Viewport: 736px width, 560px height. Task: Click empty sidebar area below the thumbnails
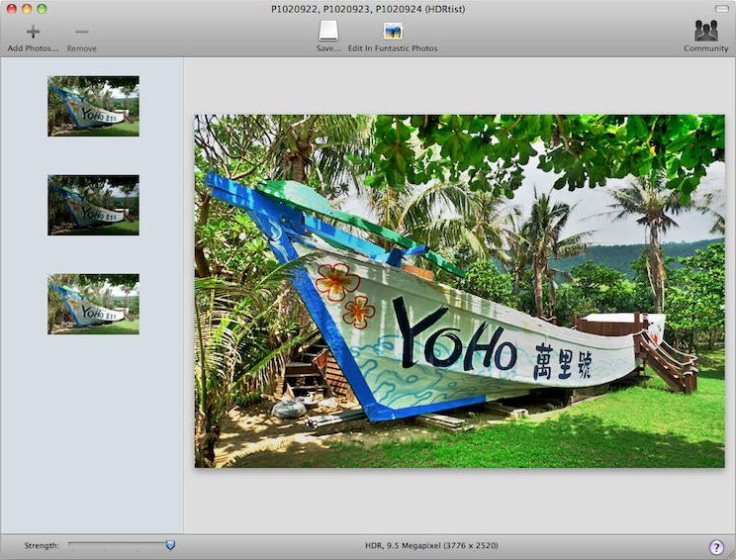91,435
